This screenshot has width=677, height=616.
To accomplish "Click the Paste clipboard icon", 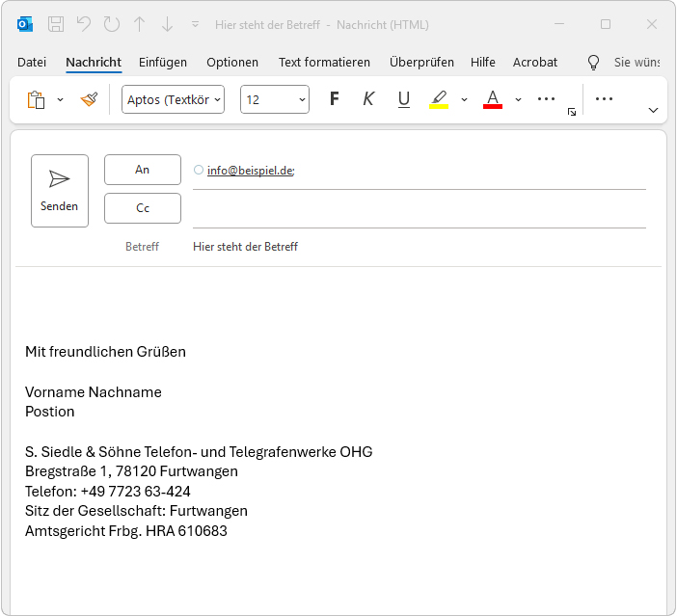I will pyautogui.click(x=36, y=99).
